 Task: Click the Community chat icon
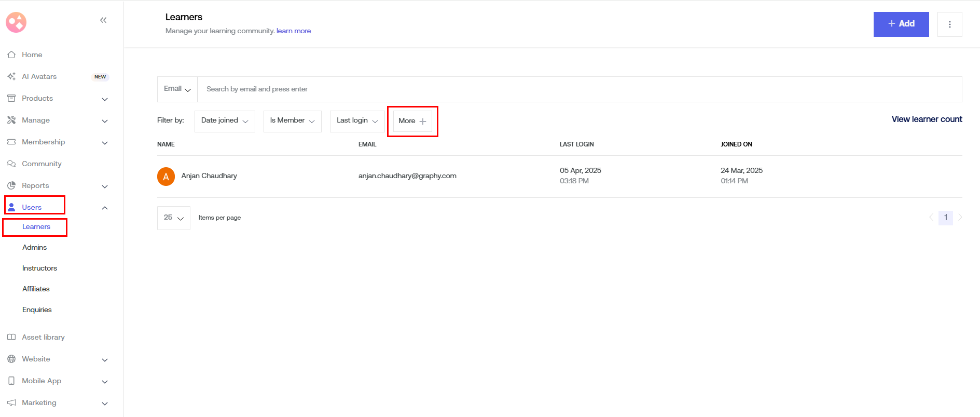click(x=11, y=164)
